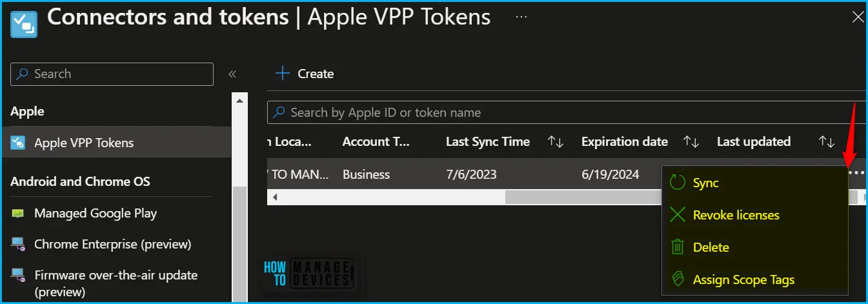
Task: Open the row ellipsis more options
Action: click(x=856, y=173)
